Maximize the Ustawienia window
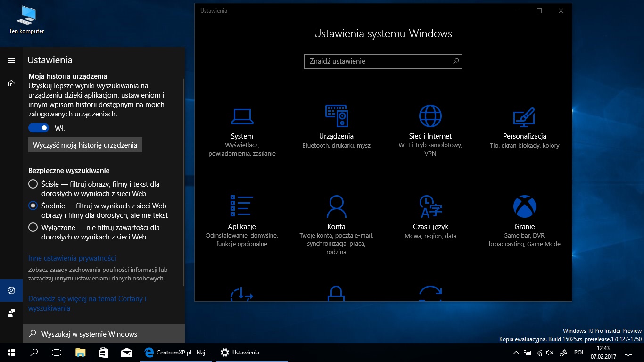 coord(539,11)
